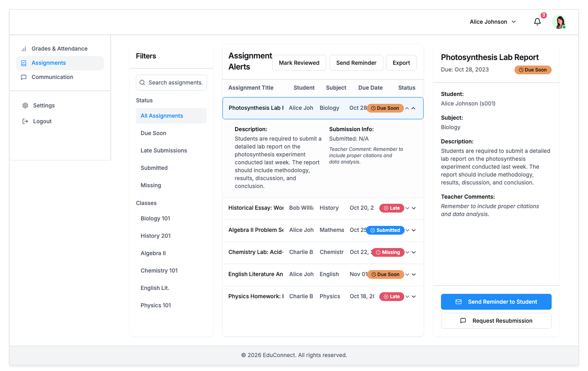Click the Logout arrow icon

[x=25, y=122]
